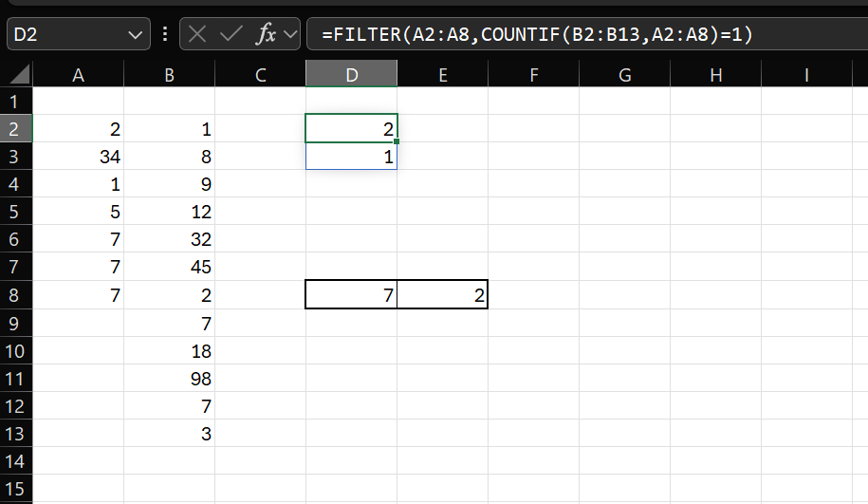Expand the Name Box dropdown arrow
This screenshot has height=504, width=868.
(x=135, y=35)
